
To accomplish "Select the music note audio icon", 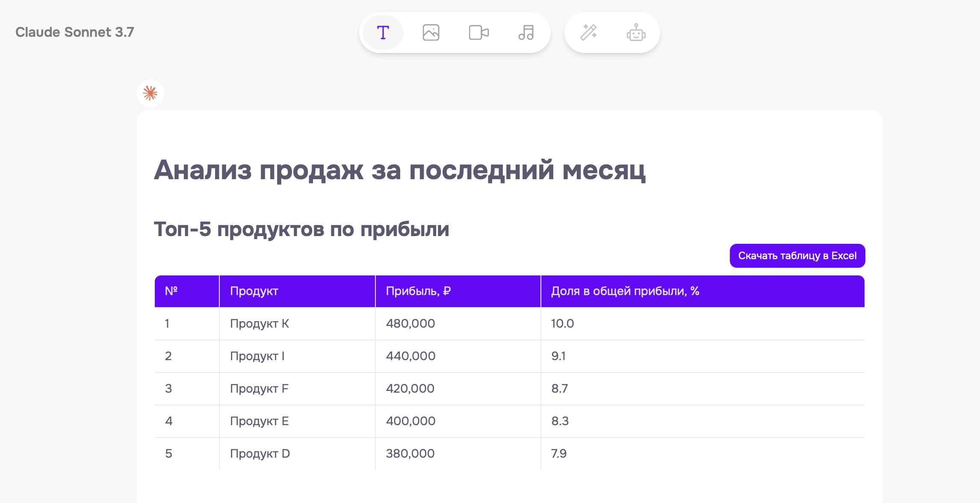I will point(526,33).
